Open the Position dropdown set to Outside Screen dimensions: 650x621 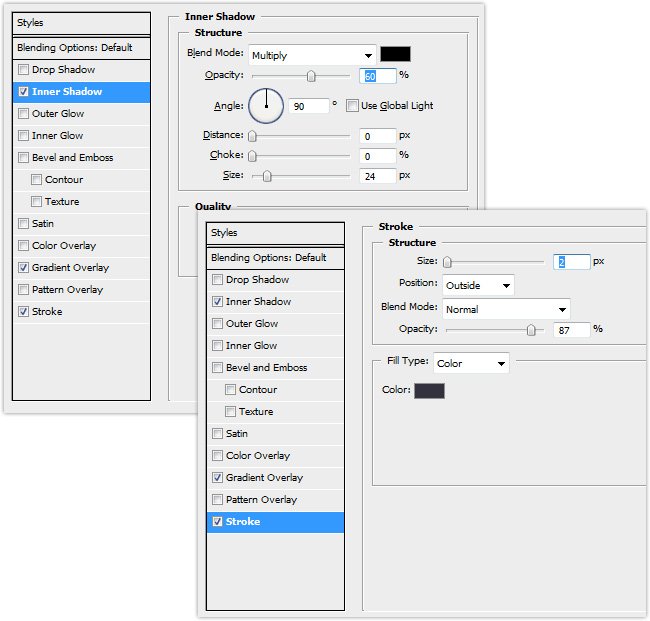point(478,285)
